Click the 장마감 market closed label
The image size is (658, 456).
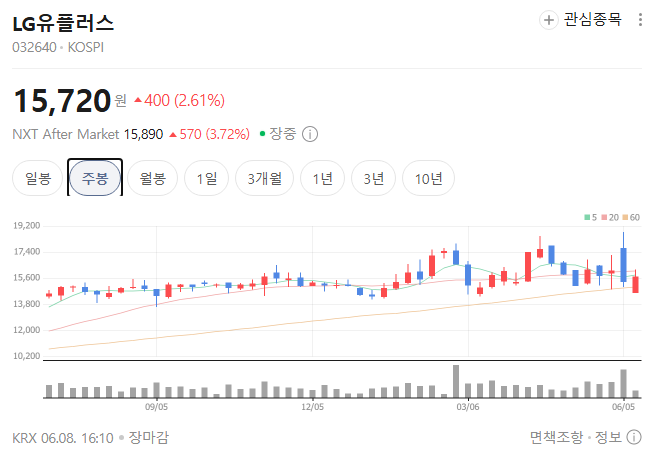149,438
